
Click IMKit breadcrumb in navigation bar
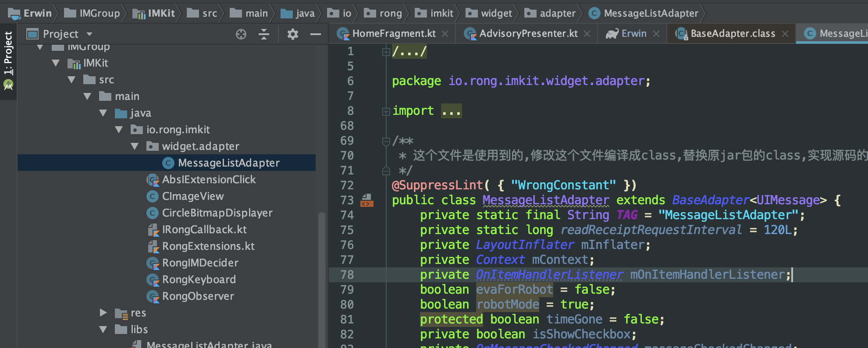(x=154, y=14)
